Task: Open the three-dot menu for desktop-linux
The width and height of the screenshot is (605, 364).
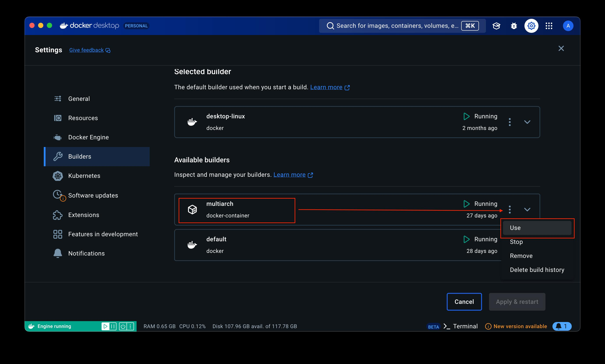Action: point(510,122)
